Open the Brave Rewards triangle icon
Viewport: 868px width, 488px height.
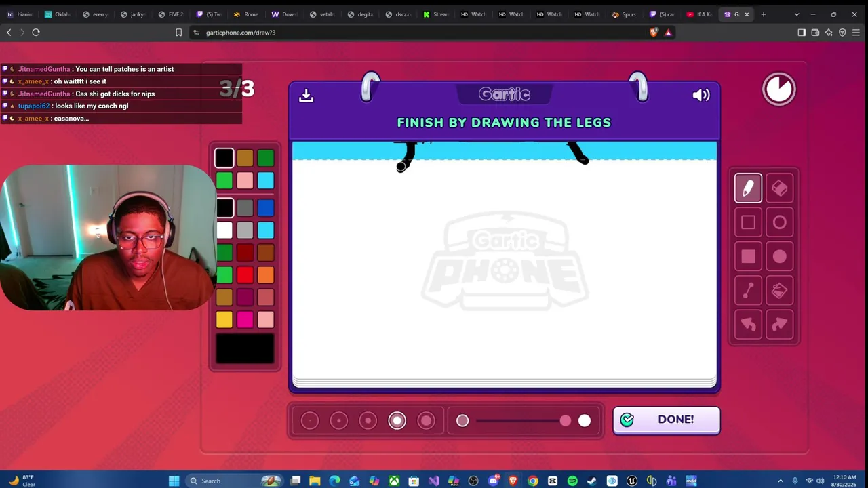[668, 32]
